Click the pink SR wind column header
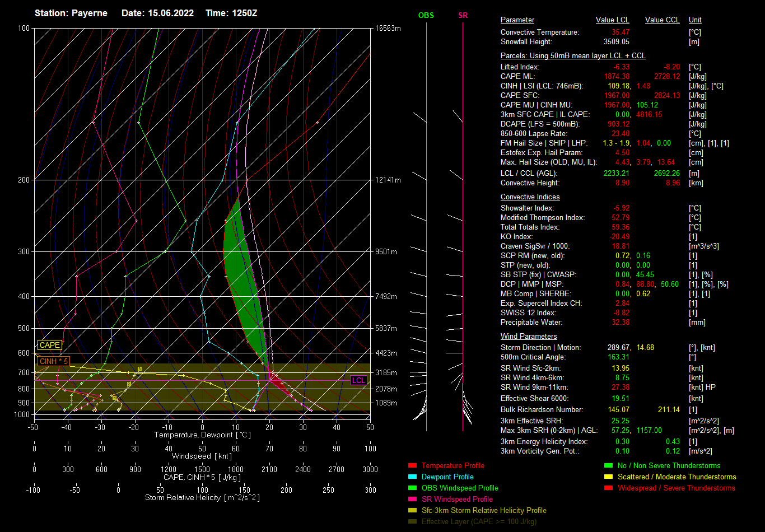Viewport: 765px width, 532px height. [463, 16]
